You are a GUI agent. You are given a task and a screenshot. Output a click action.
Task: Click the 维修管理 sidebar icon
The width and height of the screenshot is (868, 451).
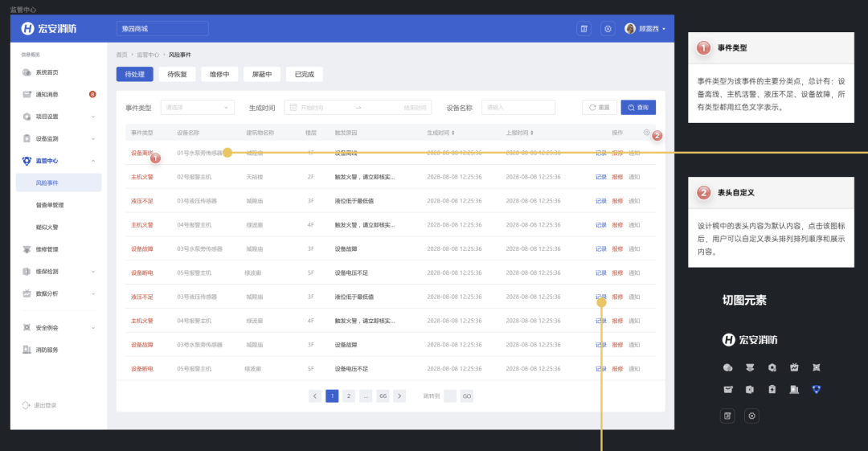[27, 249]
